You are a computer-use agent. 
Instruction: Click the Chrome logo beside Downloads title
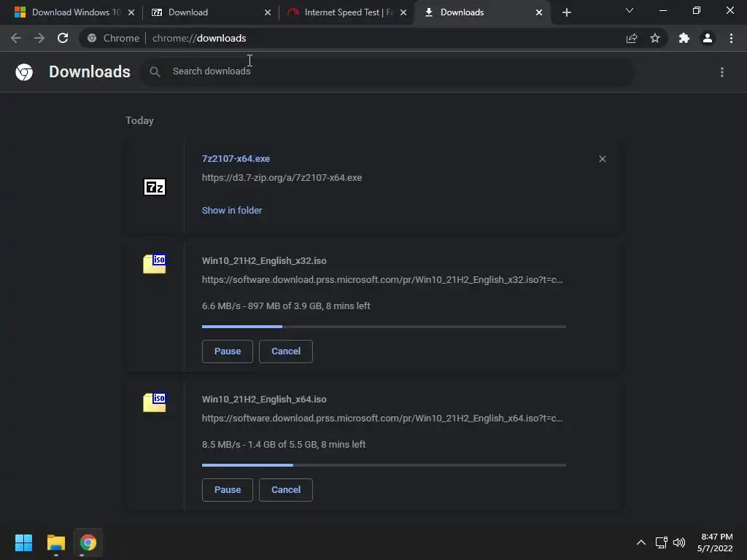[x=24, y=72]
